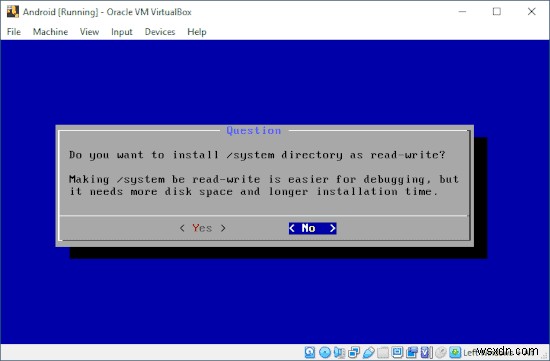Viewport: 550px width, 361px height.
Task: Click the display settings status icon
Action: pyautogui.click(x=397, y=352)
